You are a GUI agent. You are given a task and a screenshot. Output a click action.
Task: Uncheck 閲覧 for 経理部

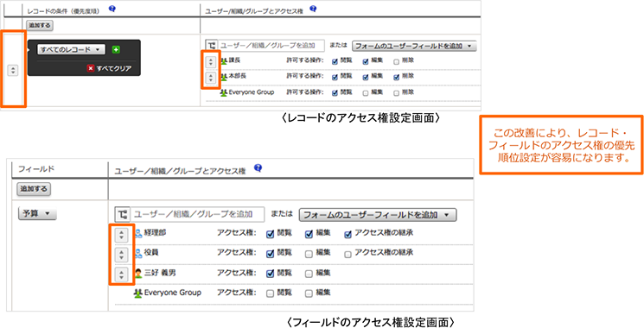[271, 235]
